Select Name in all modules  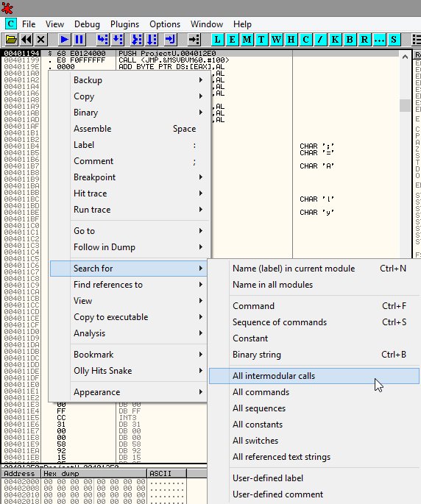click(x=314, y=285)
